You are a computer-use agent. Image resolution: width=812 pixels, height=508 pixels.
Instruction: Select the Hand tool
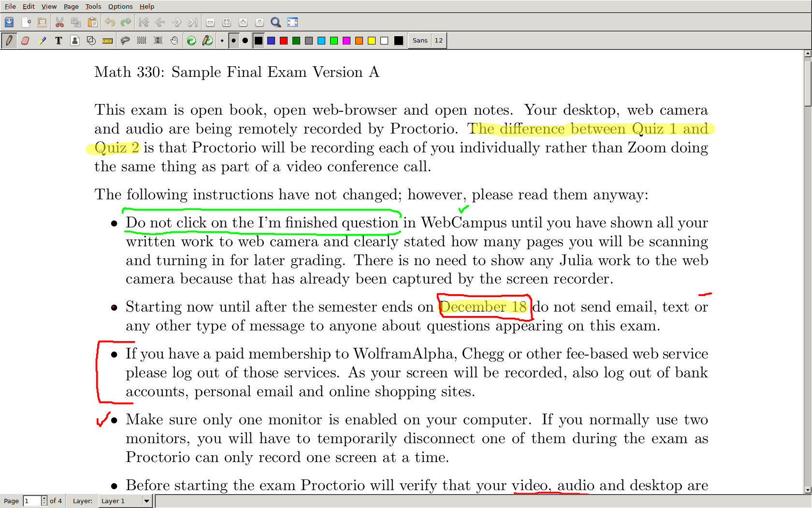[x=174, y=41]
